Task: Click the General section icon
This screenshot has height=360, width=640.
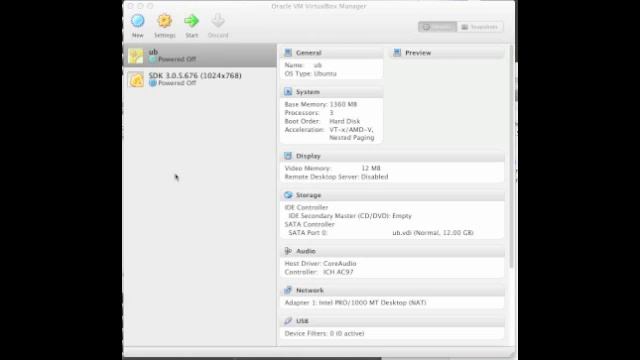Action: pos(288,53)
